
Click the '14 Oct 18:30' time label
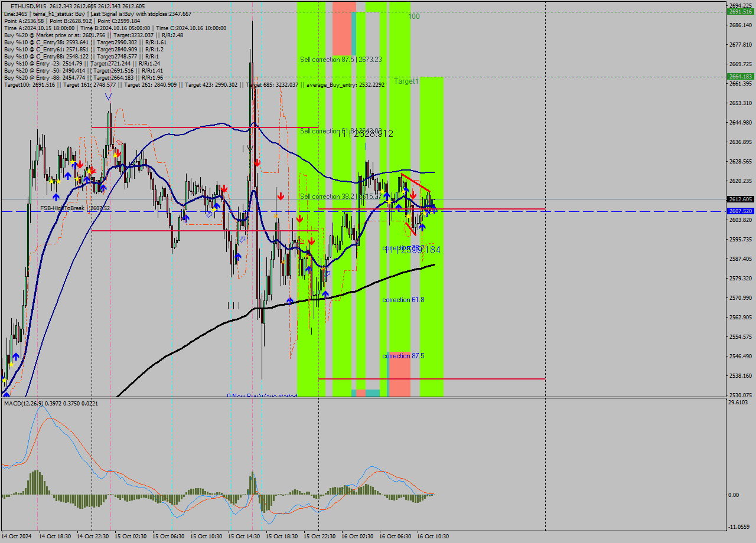(x=55, y=537)
